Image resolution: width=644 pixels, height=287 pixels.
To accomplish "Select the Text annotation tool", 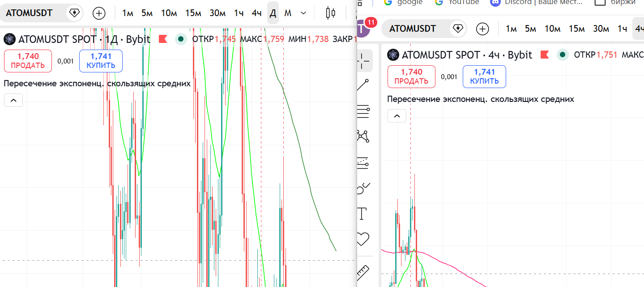I will click(x=362, y=214).
